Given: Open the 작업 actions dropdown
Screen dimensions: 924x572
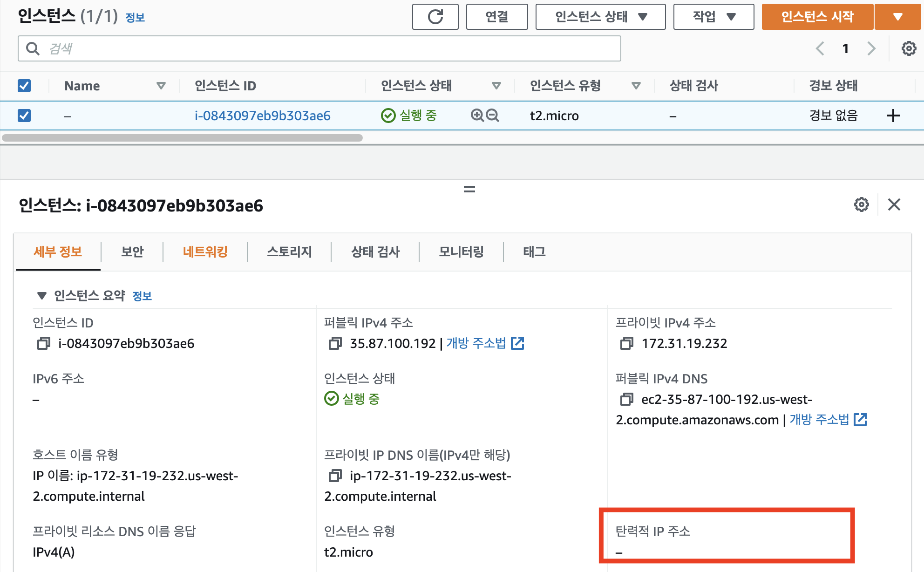Looking at the screenshot, I should [x=713, y=17].
